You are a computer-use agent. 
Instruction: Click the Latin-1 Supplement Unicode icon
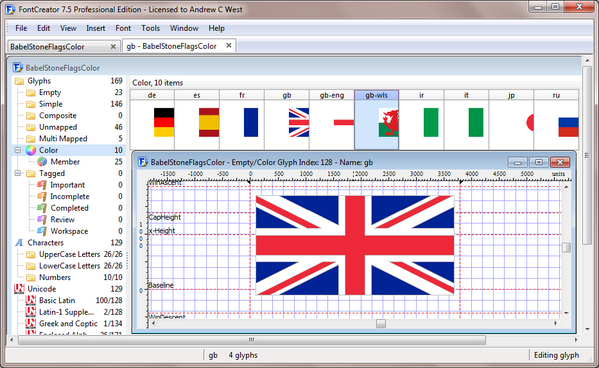31,312
